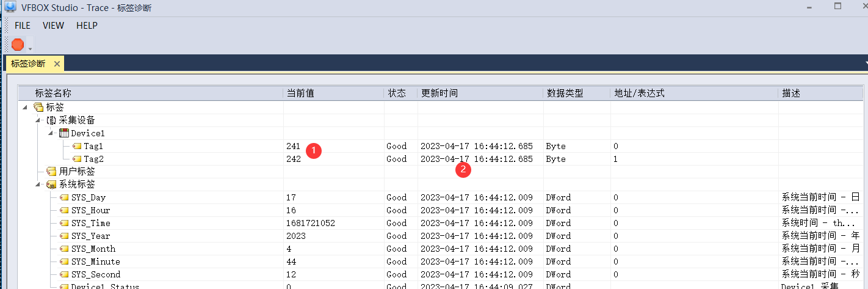Click the SYS_Second tag icon
The height and width of the screenshot is (289, 868).
click(x=64, y=274)
